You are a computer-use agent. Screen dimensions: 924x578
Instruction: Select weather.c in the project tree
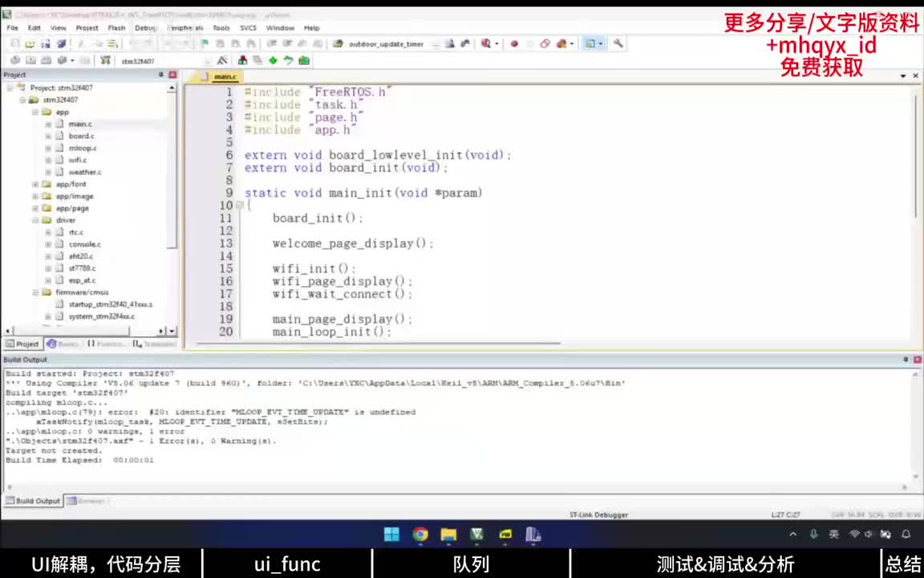tap(85, 173)
